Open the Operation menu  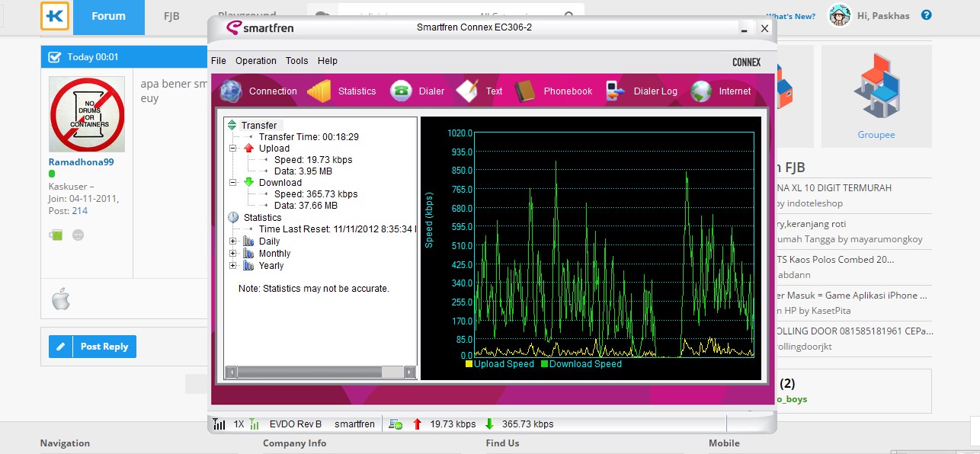tap(256, 61)
